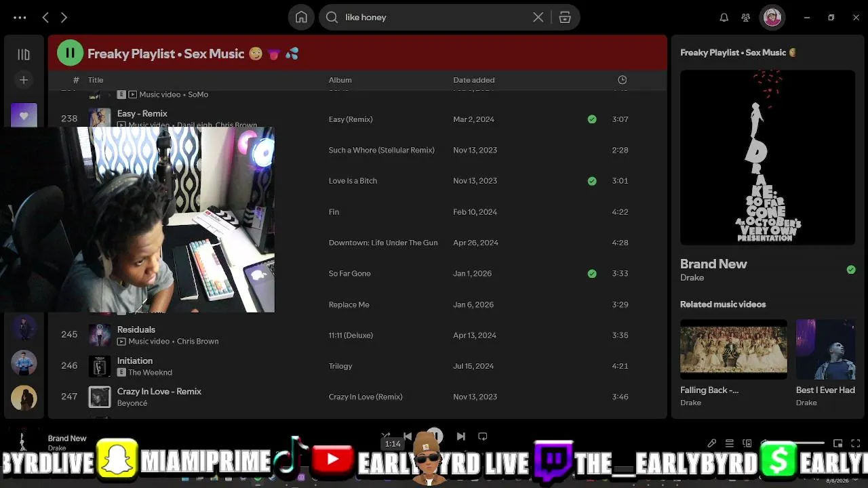This screenshot has width=868, height=488.
Task: Sort tracks by Date added column
Action: [474, 80]
